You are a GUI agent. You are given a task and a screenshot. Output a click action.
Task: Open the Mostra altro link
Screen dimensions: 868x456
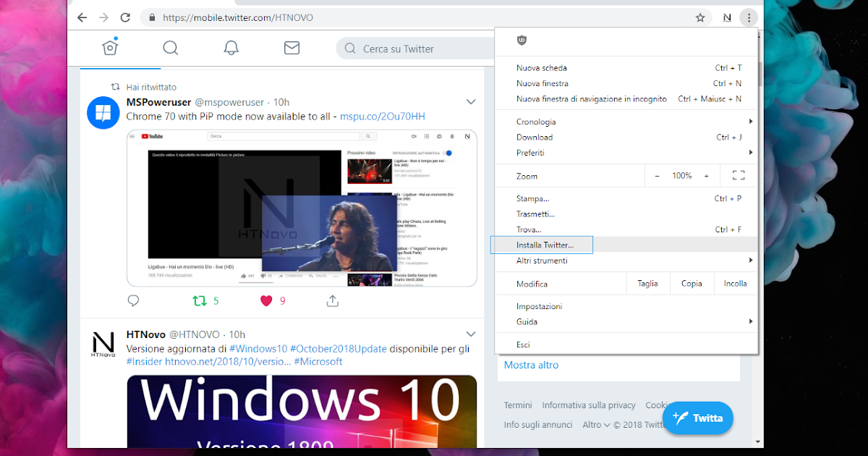[531, 365]
